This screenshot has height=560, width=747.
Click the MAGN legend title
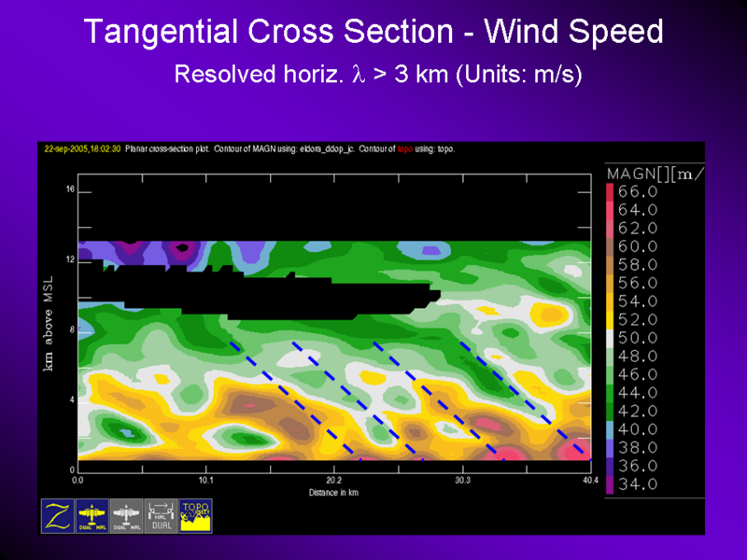655,175
